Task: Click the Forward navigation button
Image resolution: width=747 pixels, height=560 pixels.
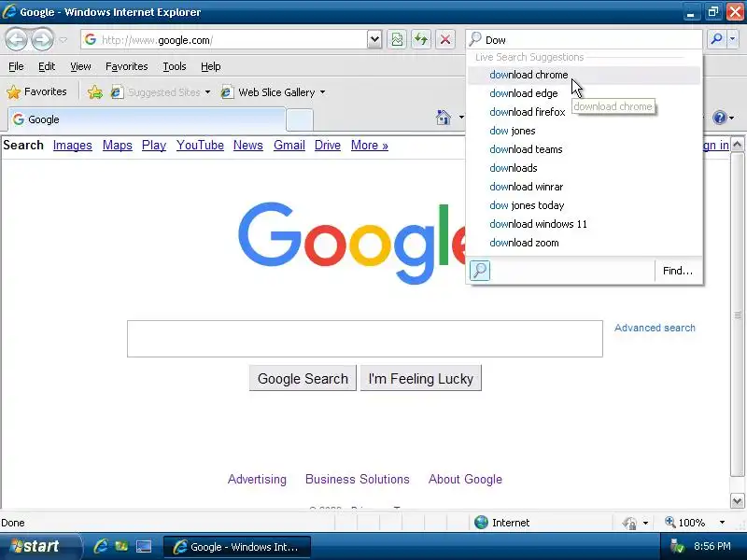Action: click(x=43, y=39)
